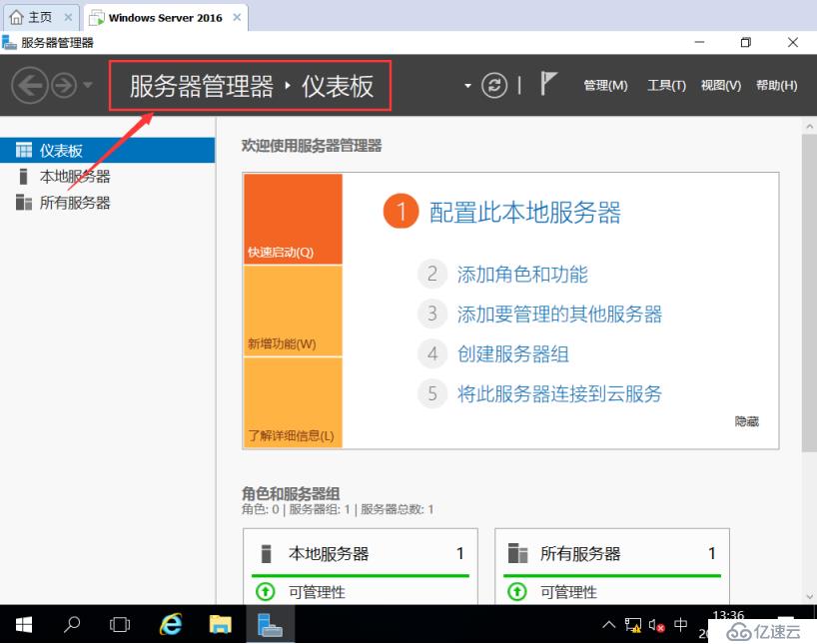Image resolution: width=817 pixels, height=644 pixels.
Task: Click 可管理性 text in 本地服务器 tile
Action: (317, 592)
